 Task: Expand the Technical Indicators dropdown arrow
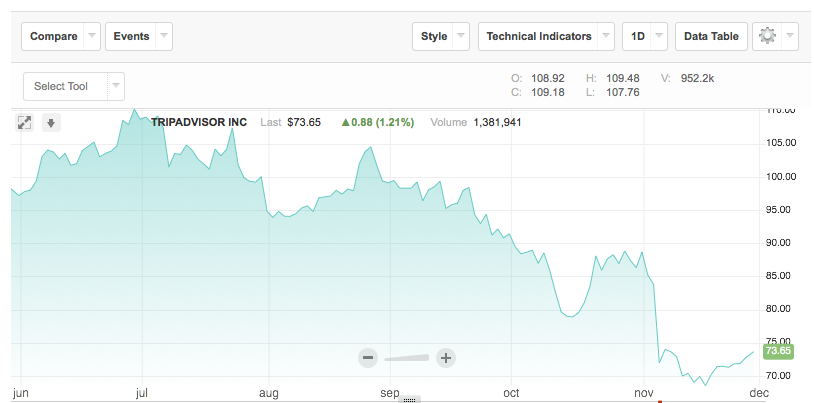[606, 36]
